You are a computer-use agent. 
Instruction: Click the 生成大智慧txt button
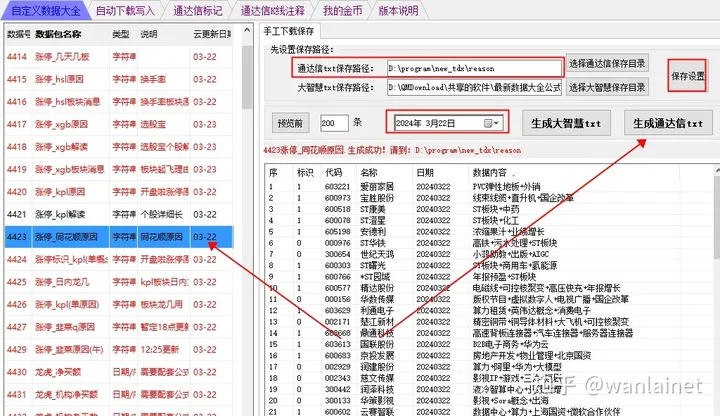566,123
